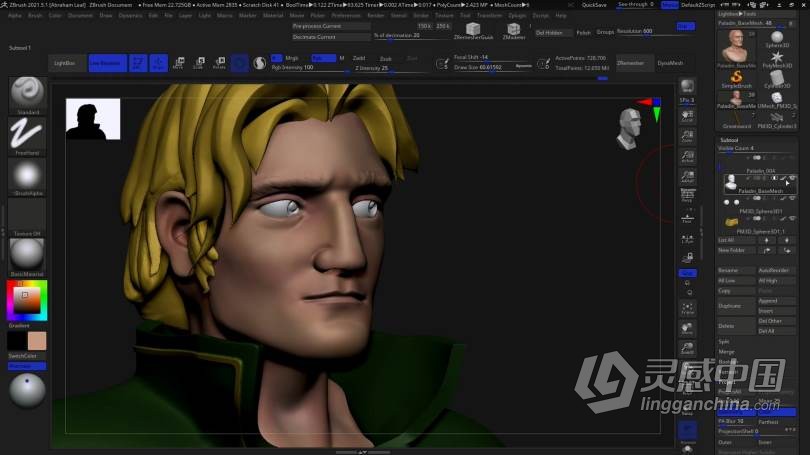Viewport: 810px width, 455px height.
Task: Open the Document menu
Action: (x=80, y=15)
